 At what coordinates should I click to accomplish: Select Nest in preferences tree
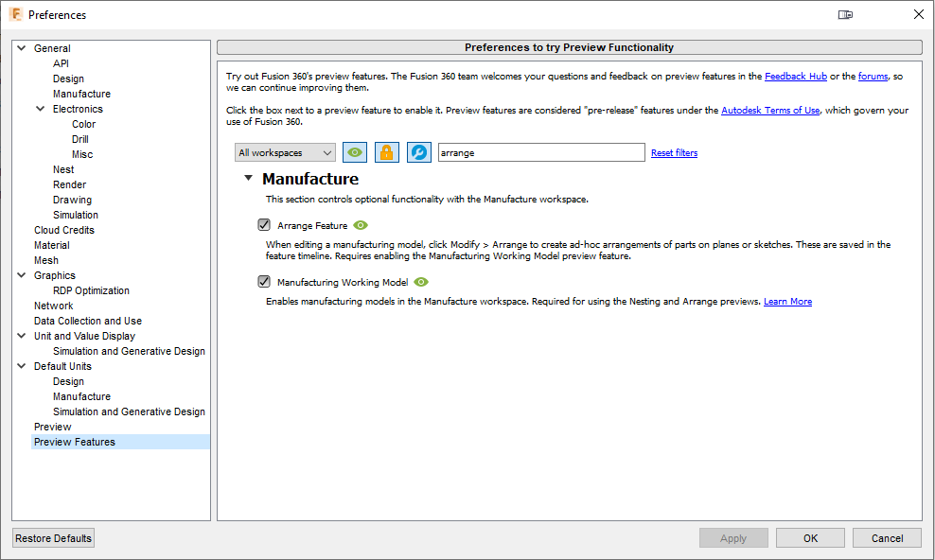(63, 169)
